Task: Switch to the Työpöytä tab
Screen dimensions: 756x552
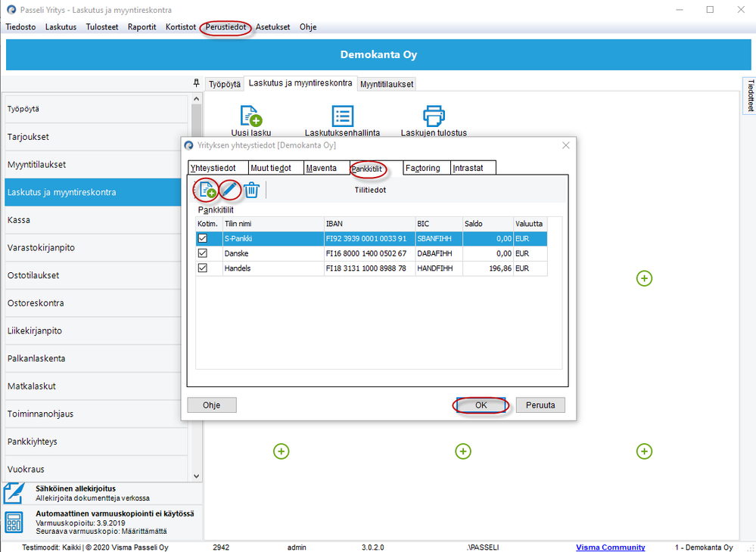Action: pyautogui.click(x=225, y=84)
